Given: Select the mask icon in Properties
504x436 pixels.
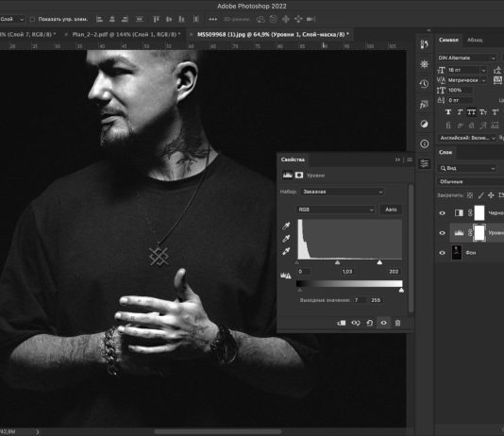Looking at the screenshot, I should (x=299, y=175).
